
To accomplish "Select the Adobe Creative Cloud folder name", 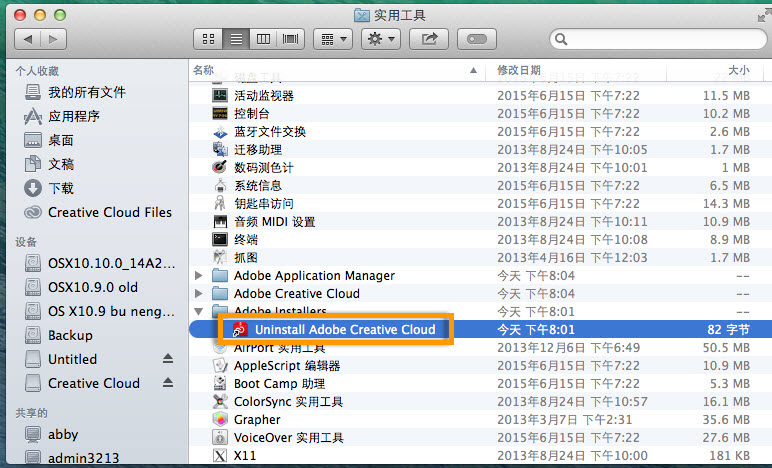I will [x=296, y=294].
